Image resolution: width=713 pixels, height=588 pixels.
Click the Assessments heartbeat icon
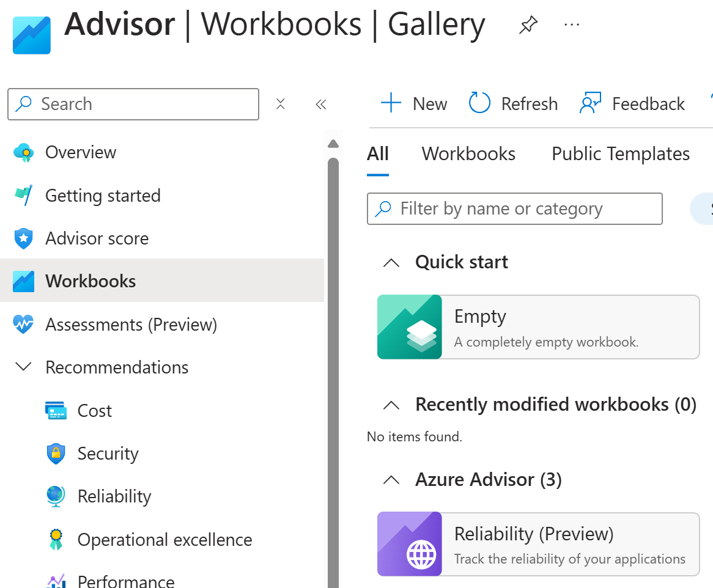pos(24,324)
